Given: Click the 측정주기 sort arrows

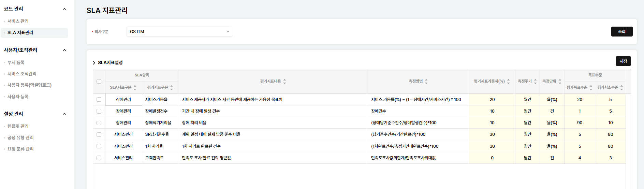Looking at the screenshot, I should coord(535,82).
